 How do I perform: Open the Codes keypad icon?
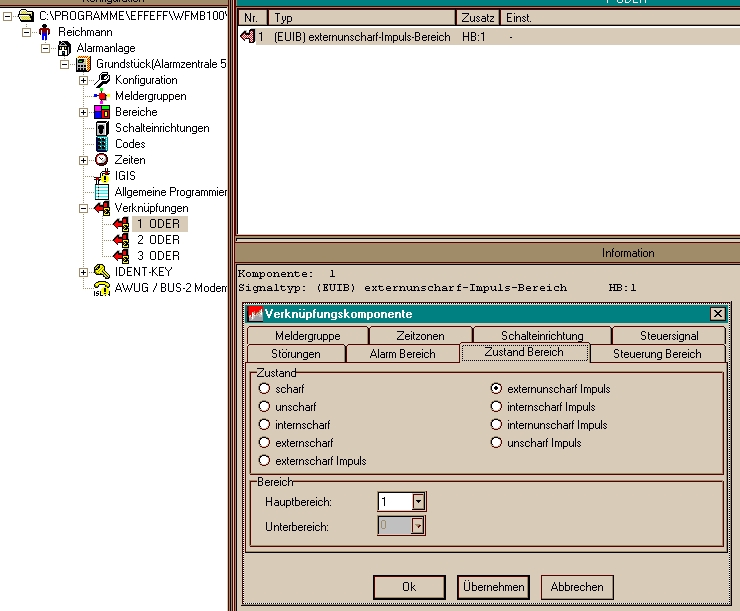[102, 144]
